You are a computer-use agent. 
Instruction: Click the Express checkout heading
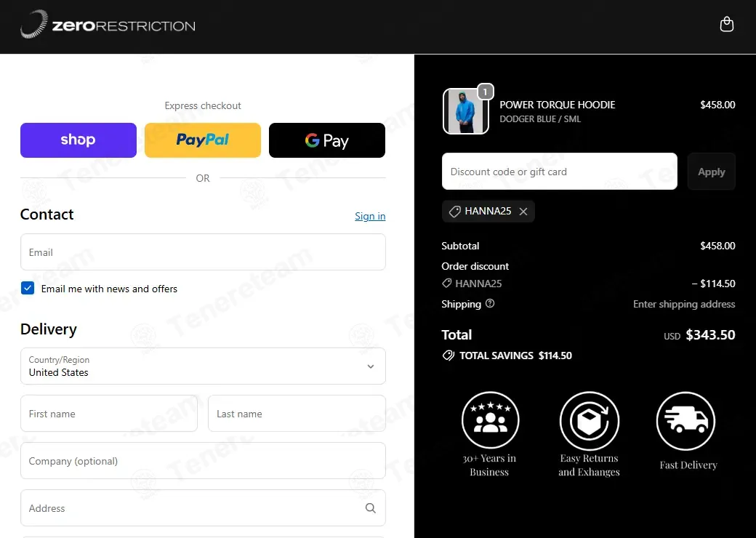point(203,105)
